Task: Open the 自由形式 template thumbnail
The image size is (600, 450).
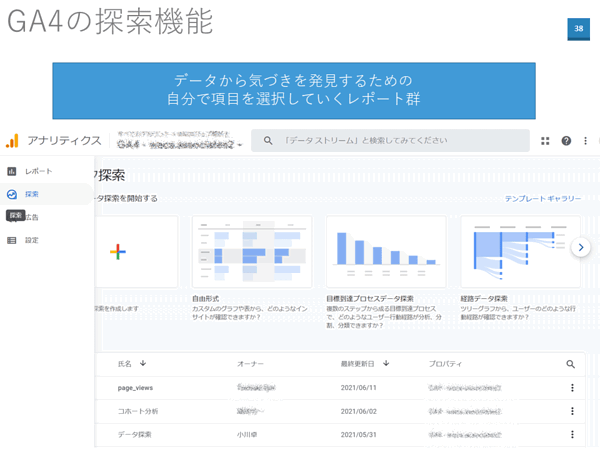Action: coord(252,252)
